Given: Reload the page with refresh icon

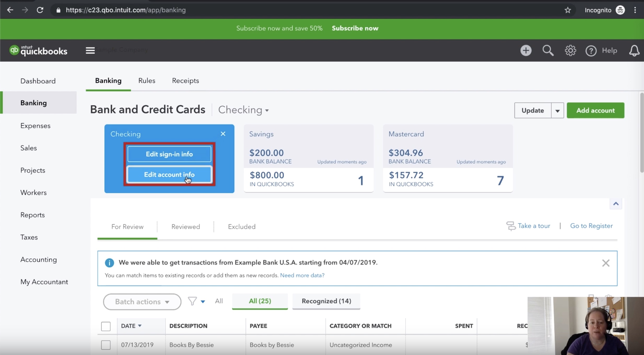Looking at the screenshot, I should click(40, 10).
